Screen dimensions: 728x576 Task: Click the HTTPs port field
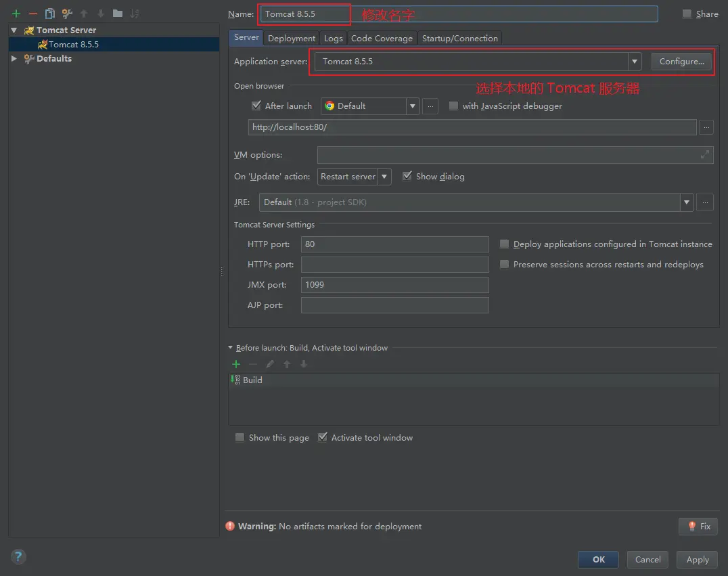click(394, 264)
